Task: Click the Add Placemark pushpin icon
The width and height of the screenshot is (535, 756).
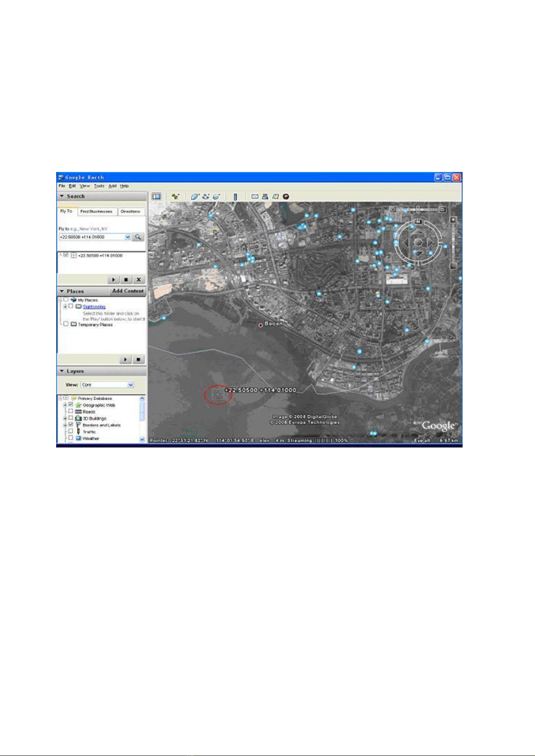Action: click(x=175, y=197)
